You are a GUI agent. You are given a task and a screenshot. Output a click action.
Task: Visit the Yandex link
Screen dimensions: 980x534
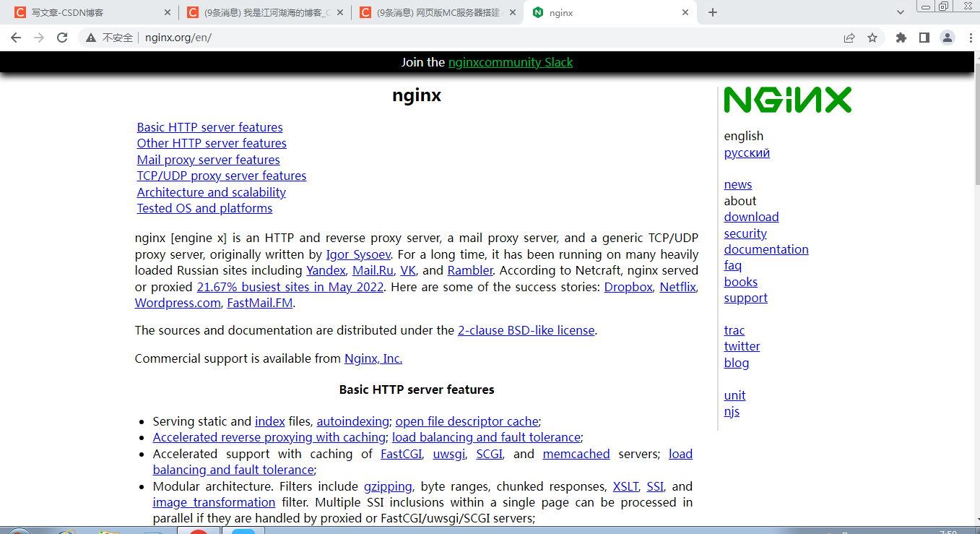(326, 270)
